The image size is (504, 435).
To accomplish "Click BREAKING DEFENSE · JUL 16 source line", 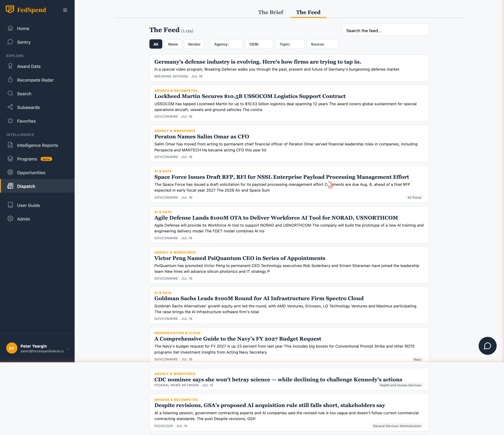I will pyautogui.click(x=178, y=76).
